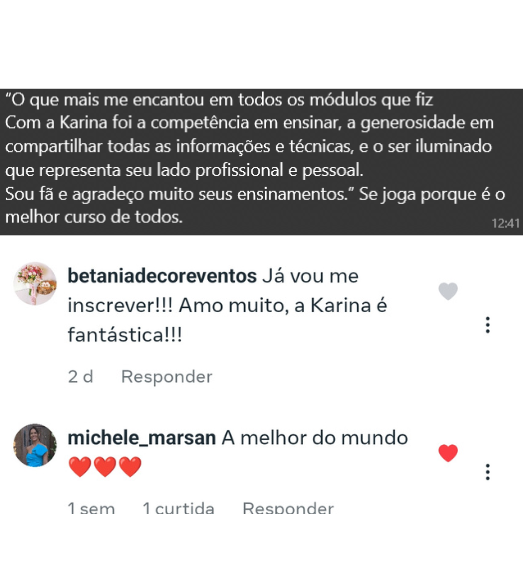The image size is (523, 566).
Task: Open michele_marsan profile avatar
Action: coord(35,445)
